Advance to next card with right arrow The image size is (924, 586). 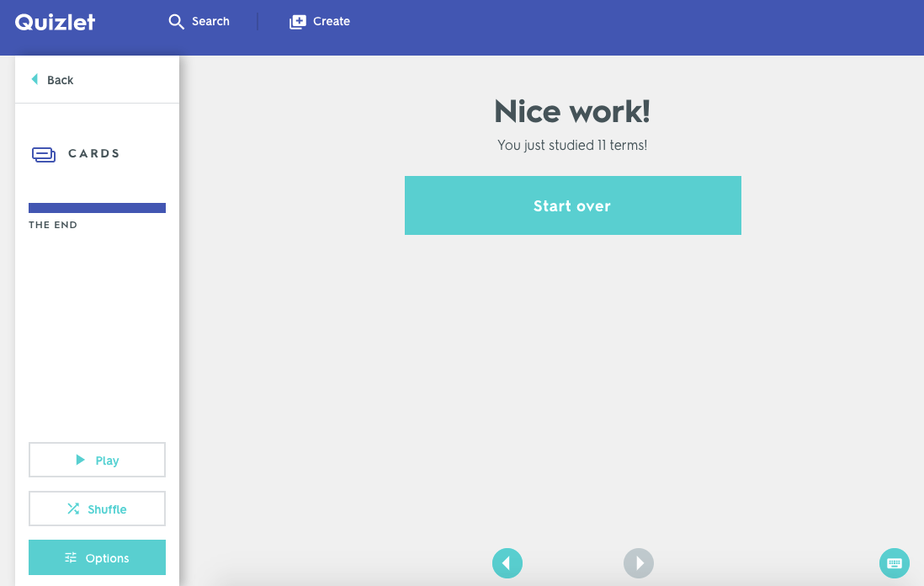(638, 563)
